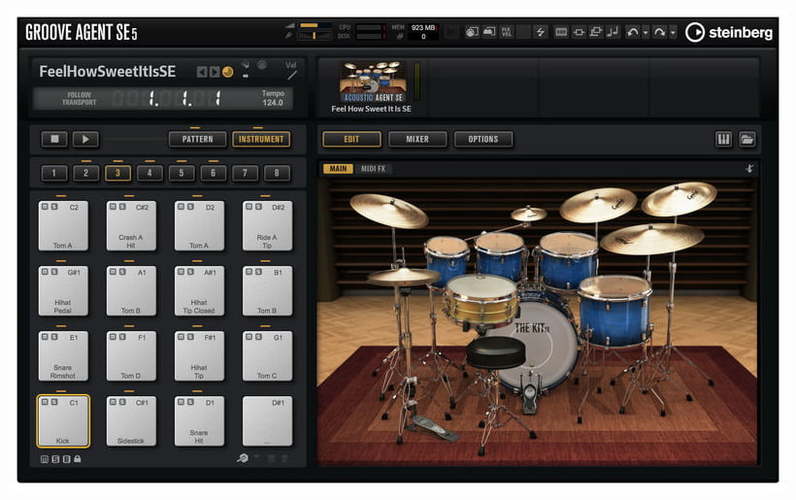The height and width of the screenshot is (500, 796).
Task: Solo the G1 Tom C pad
Action: (x=258, y=337)
